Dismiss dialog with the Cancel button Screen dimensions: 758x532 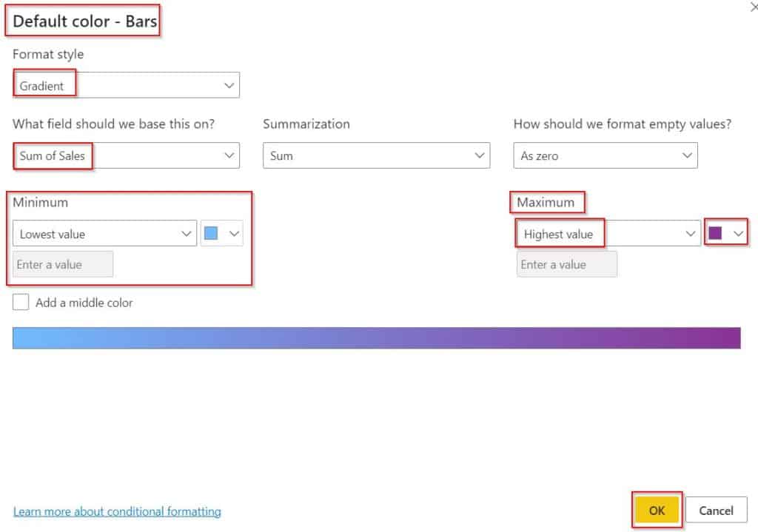point(716,511)
